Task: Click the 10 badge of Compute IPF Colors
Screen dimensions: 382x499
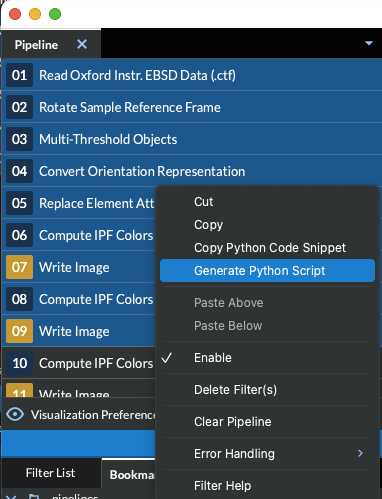Action: pyautogui.click(x=19, y=363)
